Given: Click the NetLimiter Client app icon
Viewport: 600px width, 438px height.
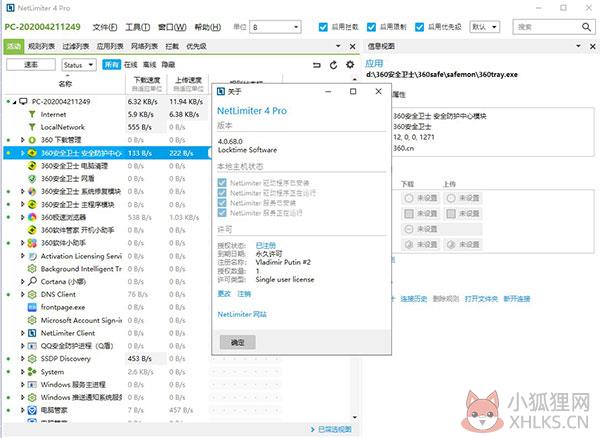Looking at the screenshot, I should (33, 333).
